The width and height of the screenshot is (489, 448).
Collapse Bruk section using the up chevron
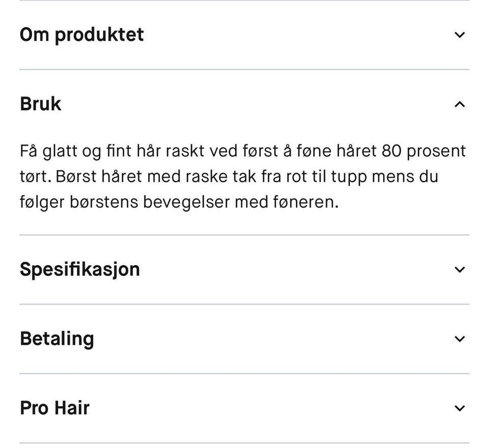pos(459,104)
